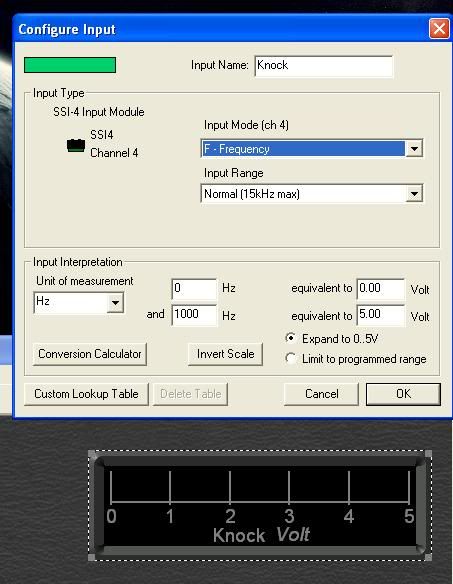Edit the 0.00 Volt equivalent field

pyautogui.click(x=381, y=289)
